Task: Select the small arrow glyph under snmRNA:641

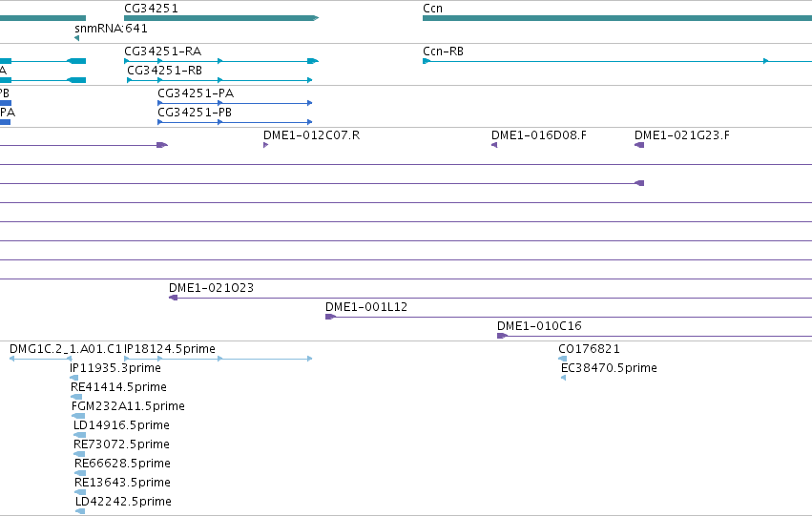Action: point(76,38)
